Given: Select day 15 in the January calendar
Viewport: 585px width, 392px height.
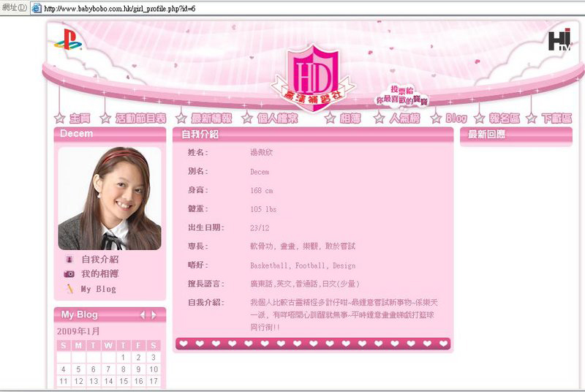Looking at the screenshot, I should 121,381.
